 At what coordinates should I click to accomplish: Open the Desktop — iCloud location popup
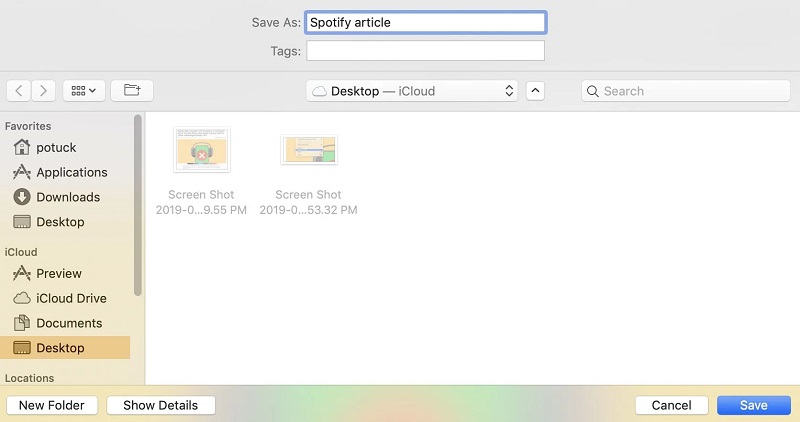click(412, 91)
